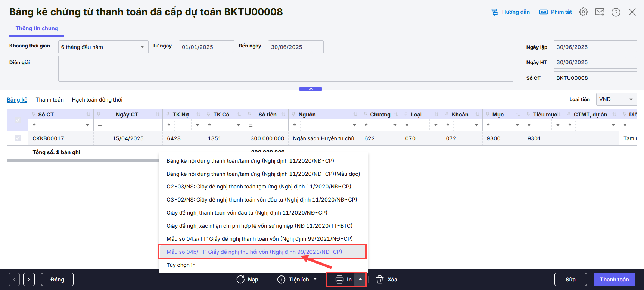Click the Hướng dẫn guide icon

click(495, 12)
